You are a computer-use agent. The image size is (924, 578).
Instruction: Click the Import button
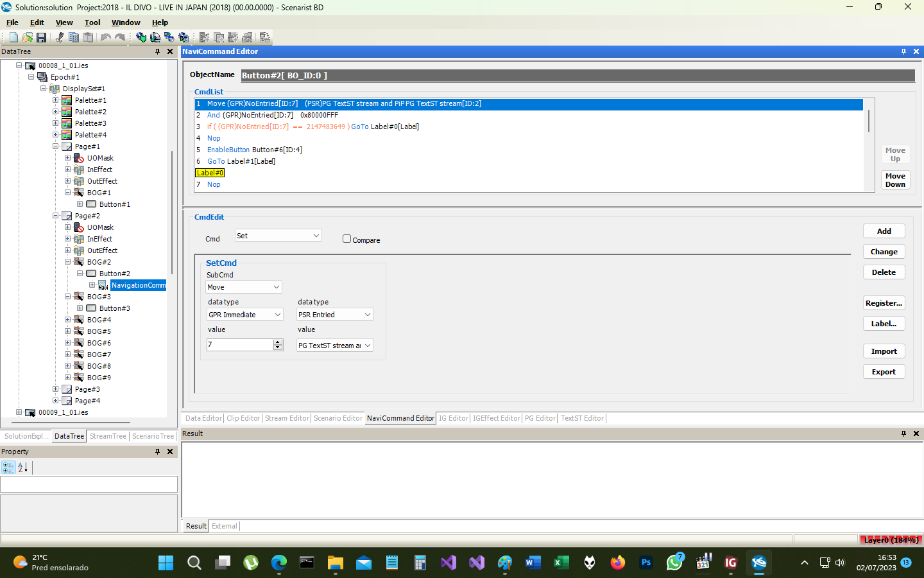coord(884,351)
